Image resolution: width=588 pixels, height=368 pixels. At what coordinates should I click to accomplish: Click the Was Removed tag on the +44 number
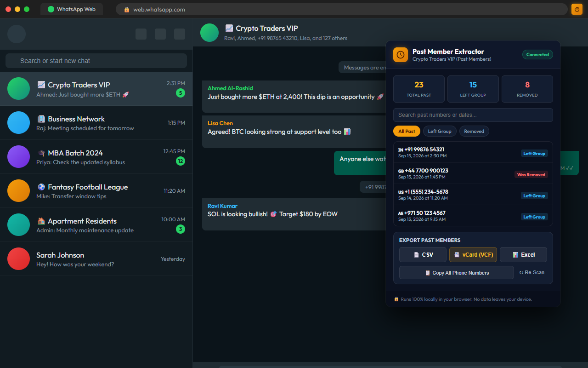(x=531, y=175)
